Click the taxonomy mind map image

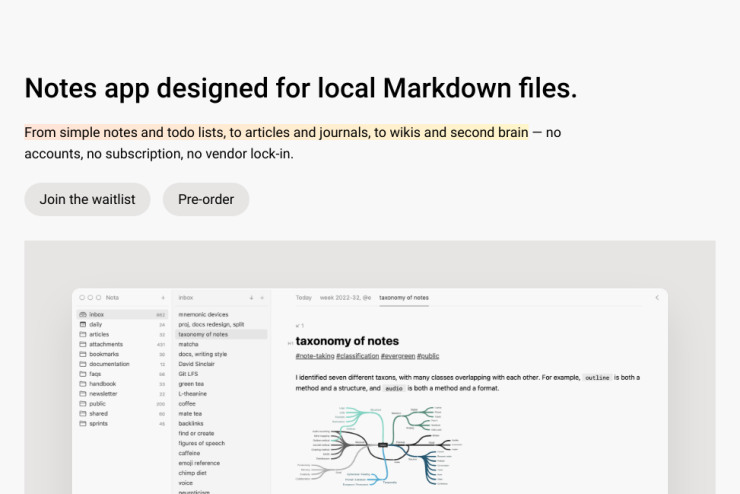coord(379,445)
